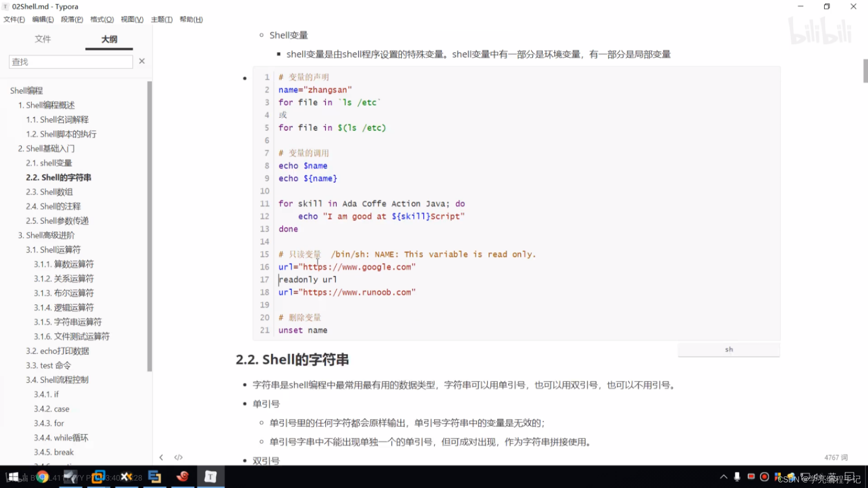868x488 pixels.
Task: Open the 视图 menu
Action: [x=132, y=19]
